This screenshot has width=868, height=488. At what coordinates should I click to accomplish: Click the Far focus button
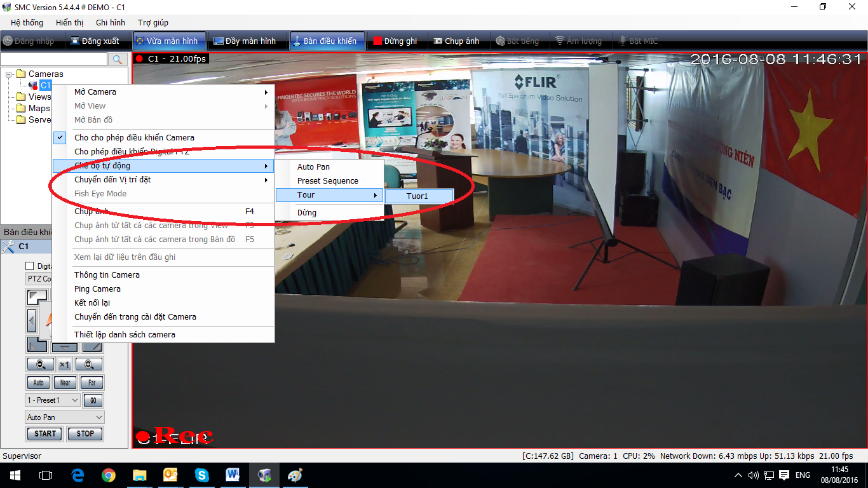coord(92,383)
